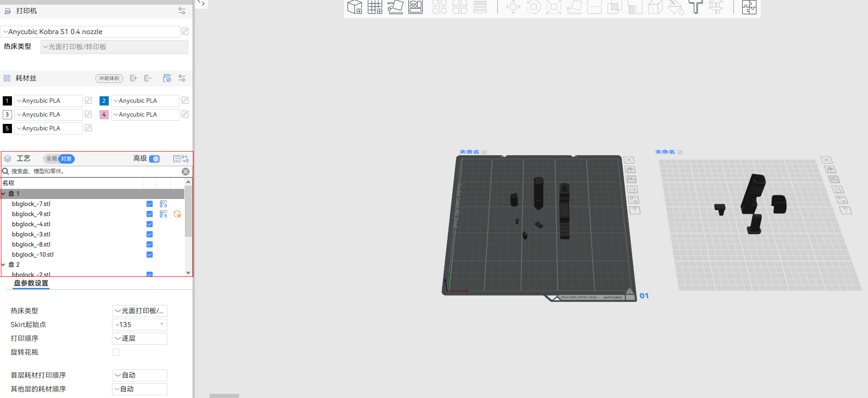Uncheck printable box for bbglock_-9.stl
Viewport: 868px width, 398px height.
pyautogui.click(x=149, y=214)
